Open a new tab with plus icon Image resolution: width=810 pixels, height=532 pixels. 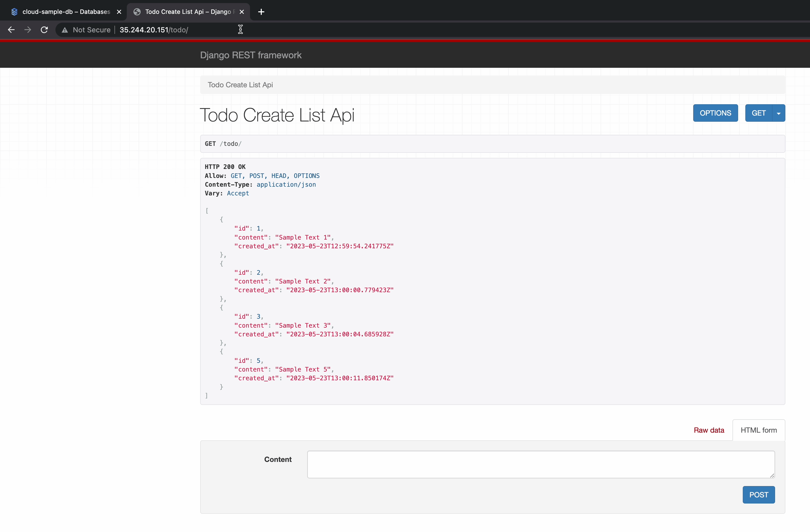[261, 12]
